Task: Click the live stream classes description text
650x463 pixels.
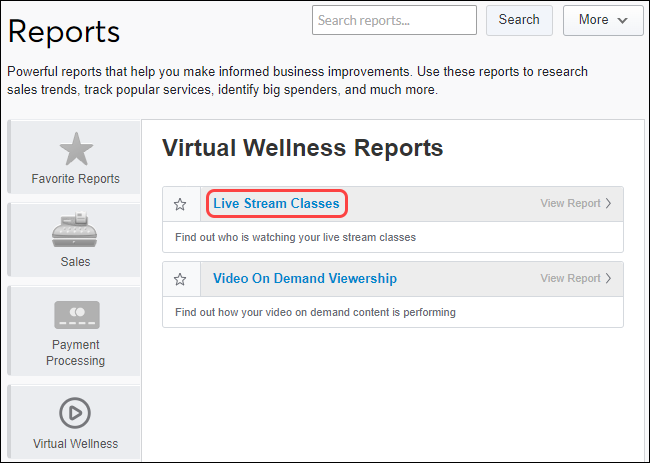Action: [x=295, y=237]
